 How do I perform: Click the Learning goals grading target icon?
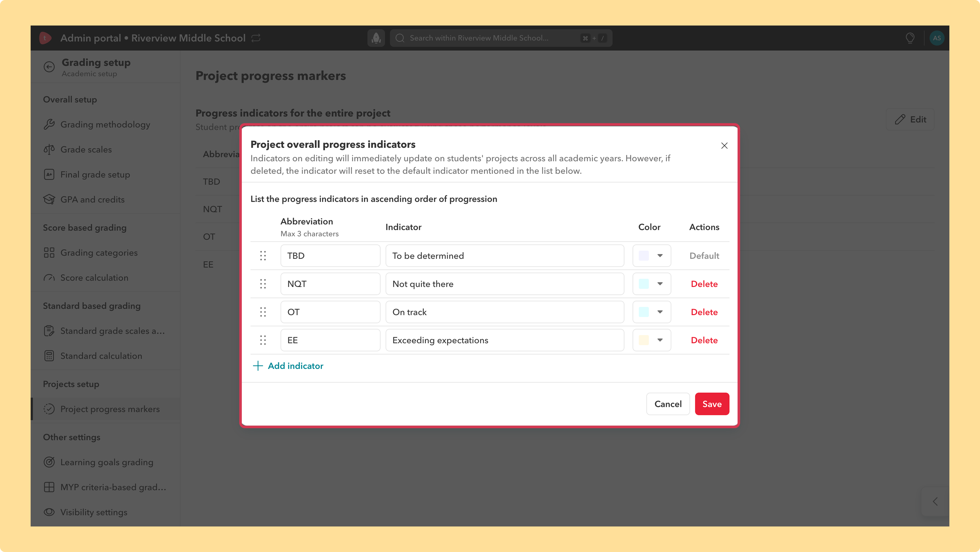(49, 462)
